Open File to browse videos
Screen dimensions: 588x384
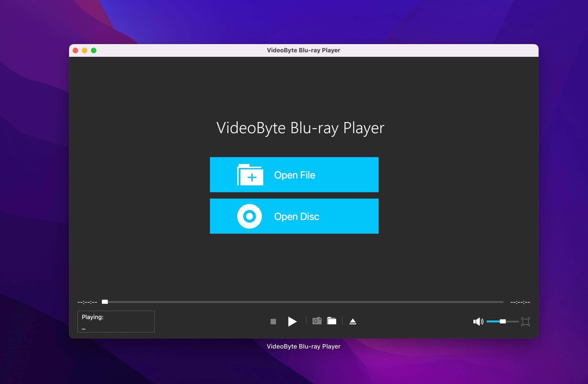point(294,175)
